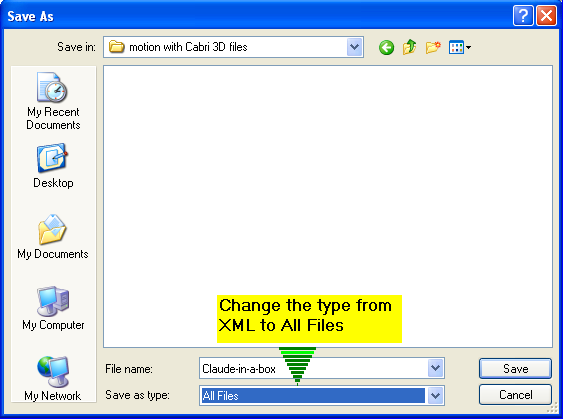Select the All Files type field
This screenshot has width=563, height=419.
(313, 396)
